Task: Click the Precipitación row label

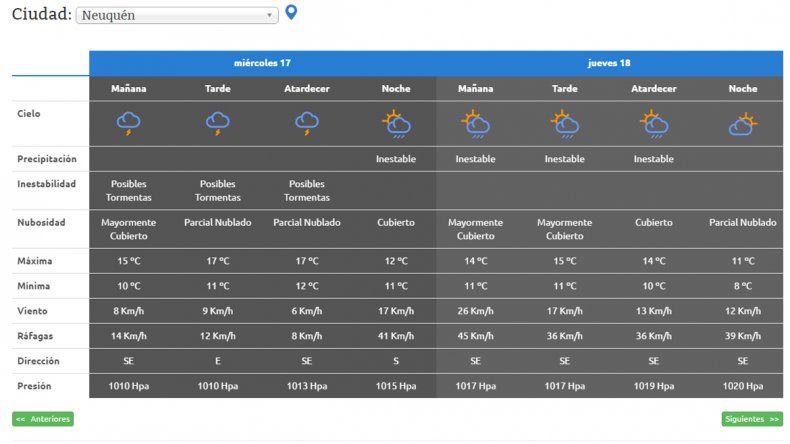Action: 47,159
